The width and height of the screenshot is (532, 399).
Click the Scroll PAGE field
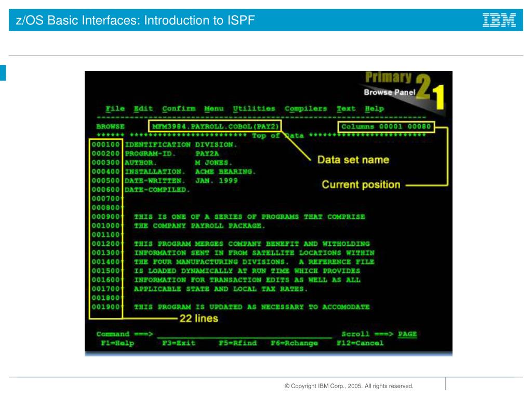point(407,334)
